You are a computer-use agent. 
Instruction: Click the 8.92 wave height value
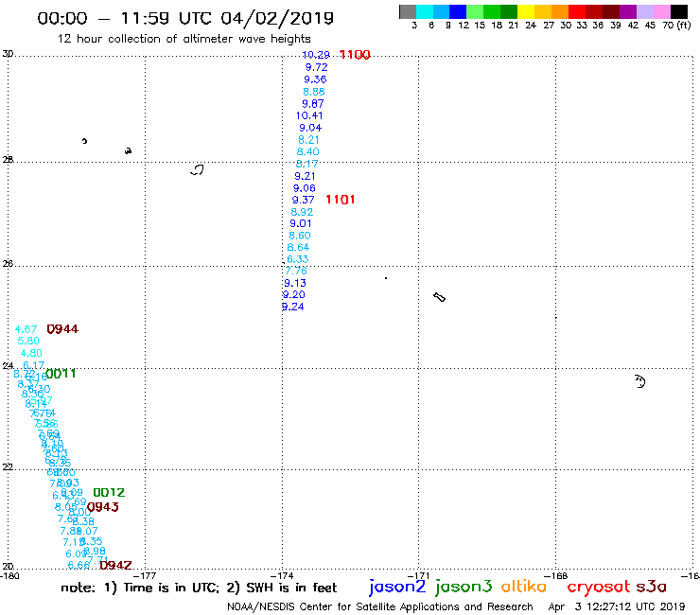pos(302,212)
